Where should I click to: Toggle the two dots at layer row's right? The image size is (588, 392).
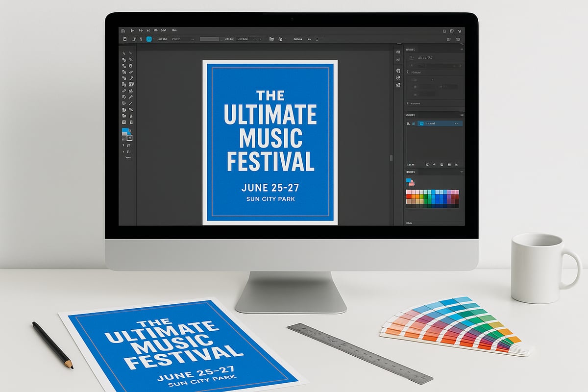(x=457, y=124)
